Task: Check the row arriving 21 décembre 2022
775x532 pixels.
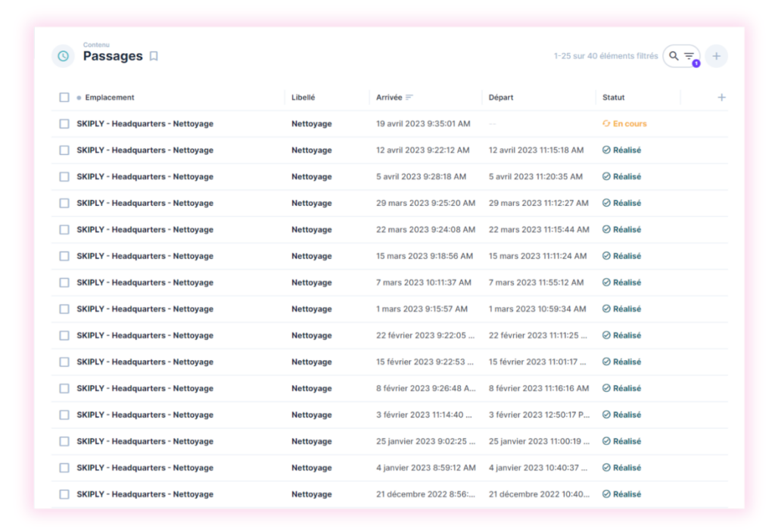Action: (64, 494)
